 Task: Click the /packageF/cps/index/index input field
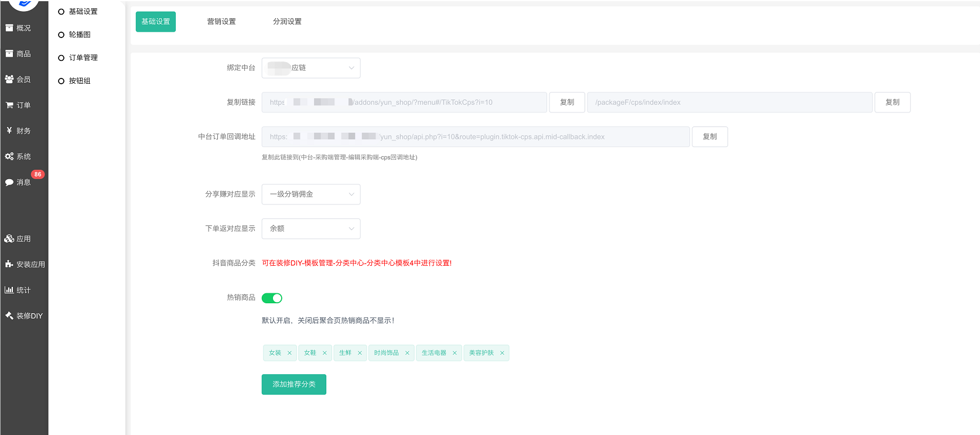729,102
